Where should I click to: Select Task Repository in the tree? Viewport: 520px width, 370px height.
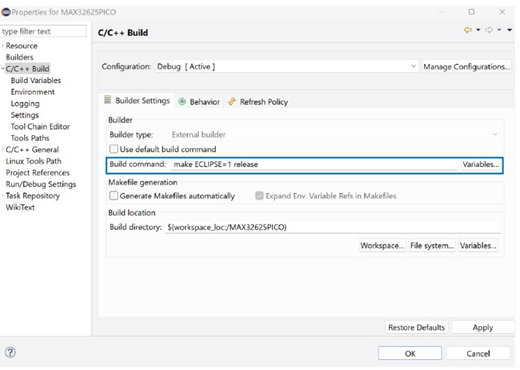pos(33,195)
